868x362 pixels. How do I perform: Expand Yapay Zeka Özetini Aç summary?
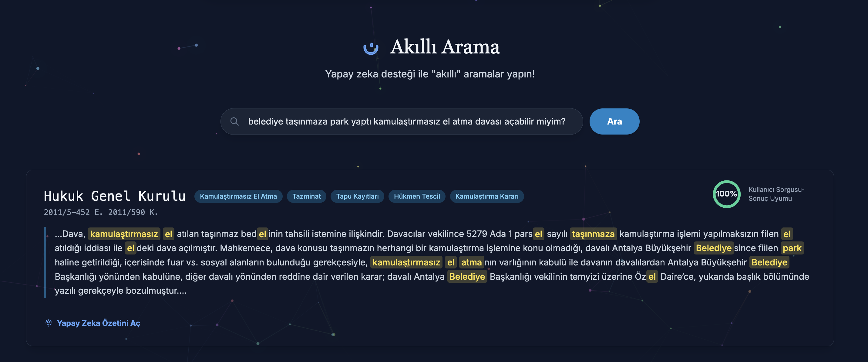(x=98, y=323)
